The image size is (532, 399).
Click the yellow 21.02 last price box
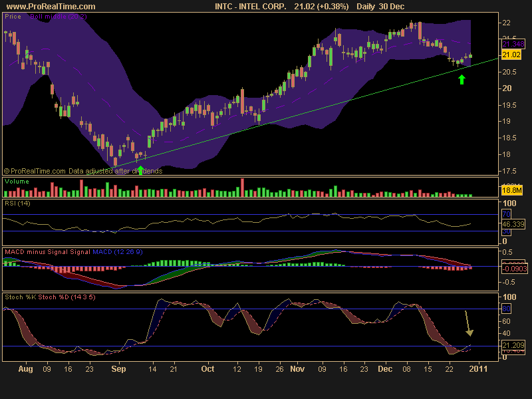pos(511,55)
